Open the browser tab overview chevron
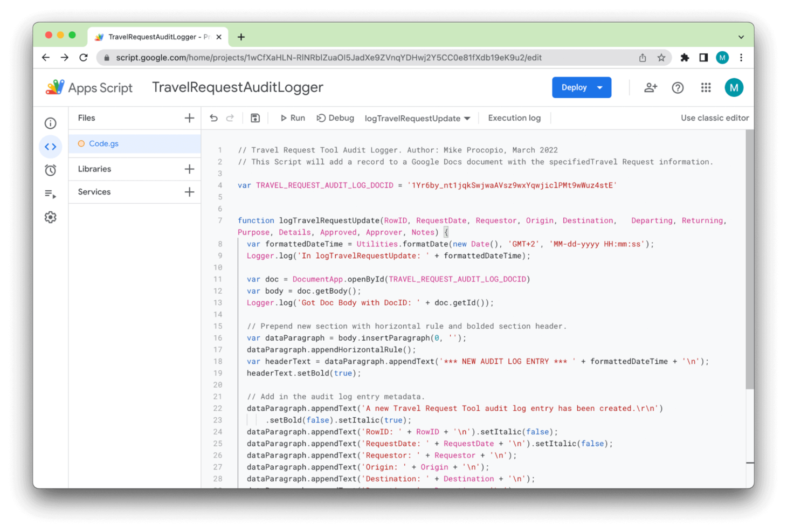Image resolution: width=787 pixels, height=532 pixels. [742, 37]
